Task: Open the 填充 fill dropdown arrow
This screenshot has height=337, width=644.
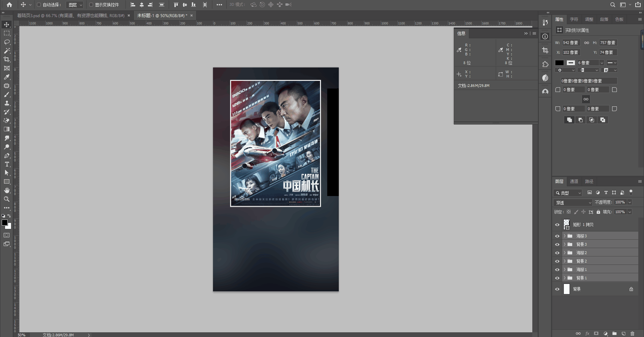Action: coord(630,212)
